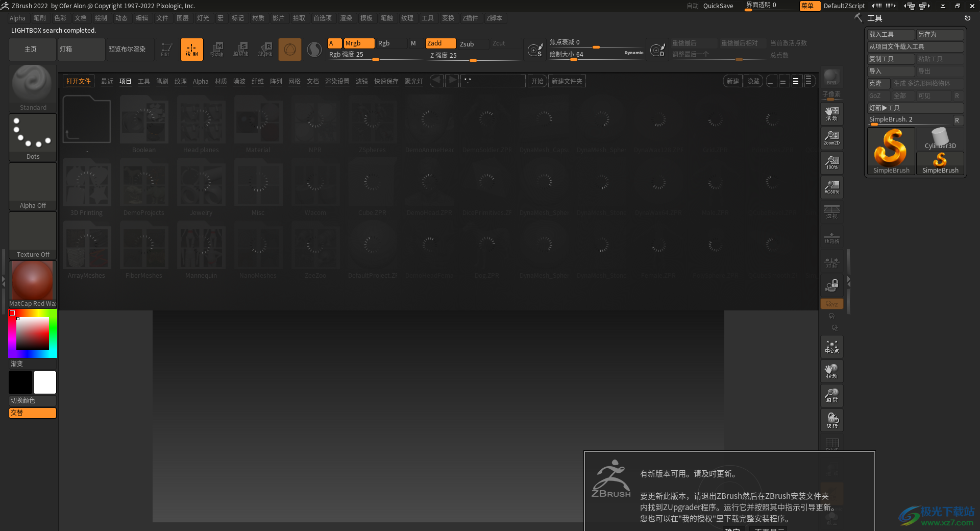Open the Alpha Off selector
The height and width of the screenshot is (531, 980).
pos(33,186)
